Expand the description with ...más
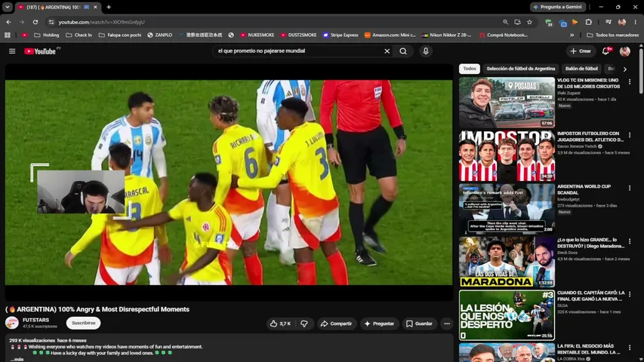The image size is (644, 362). click(17, 359)
